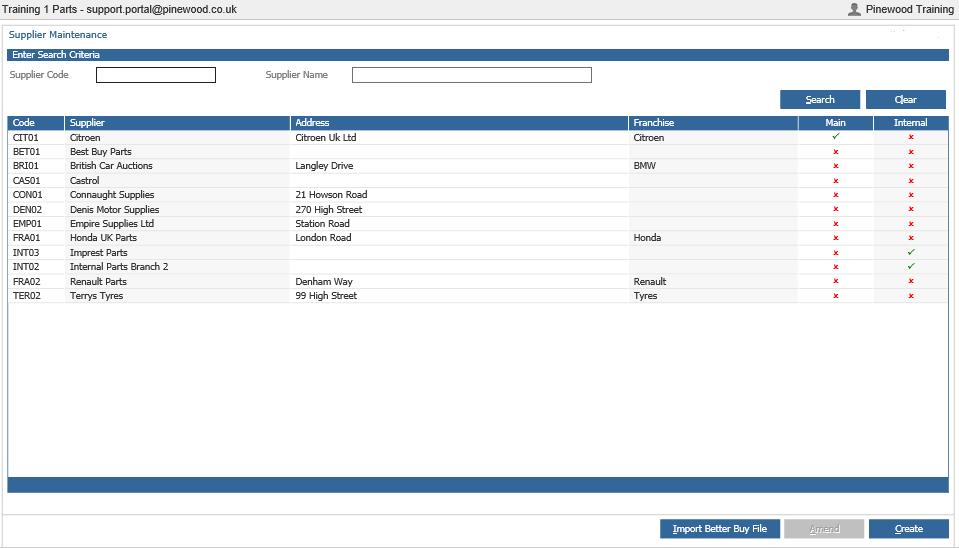Click the Internal cross for Denis Motor Supplies
This screenshot has height=548, width=959.
(911, 209)
